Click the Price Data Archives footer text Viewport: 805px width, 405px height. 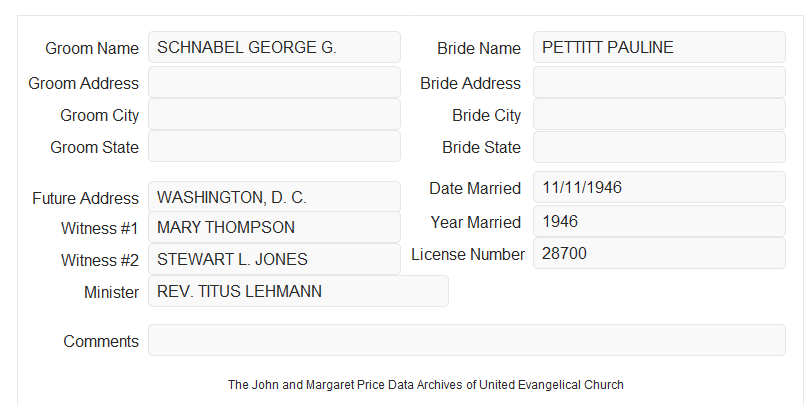click(426, 385)
